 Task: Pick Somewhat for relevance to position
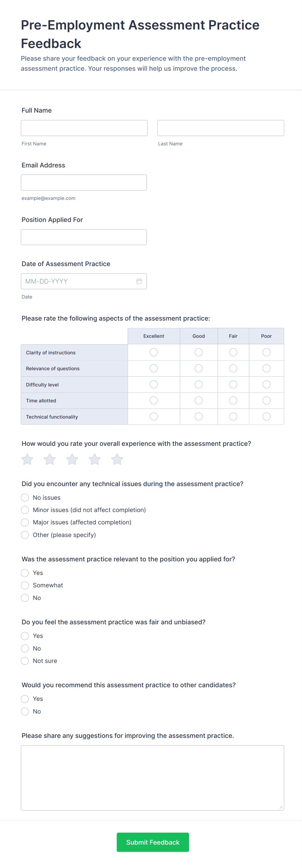coord(25,585)
